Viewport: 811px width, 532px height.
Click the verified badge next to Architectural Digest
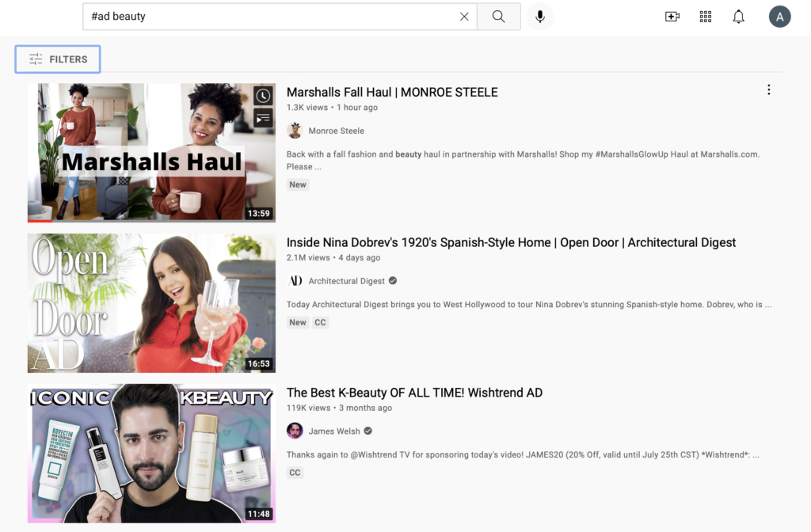pyautogui.click(x=391, y=280)
